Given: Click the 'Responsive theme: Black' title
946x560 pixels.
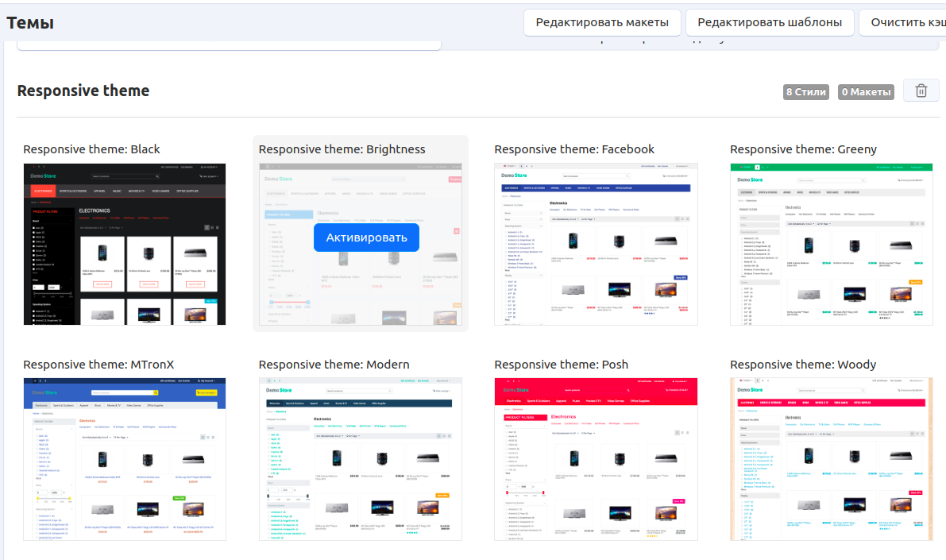Looking at the screenshot, I should 91,149.
